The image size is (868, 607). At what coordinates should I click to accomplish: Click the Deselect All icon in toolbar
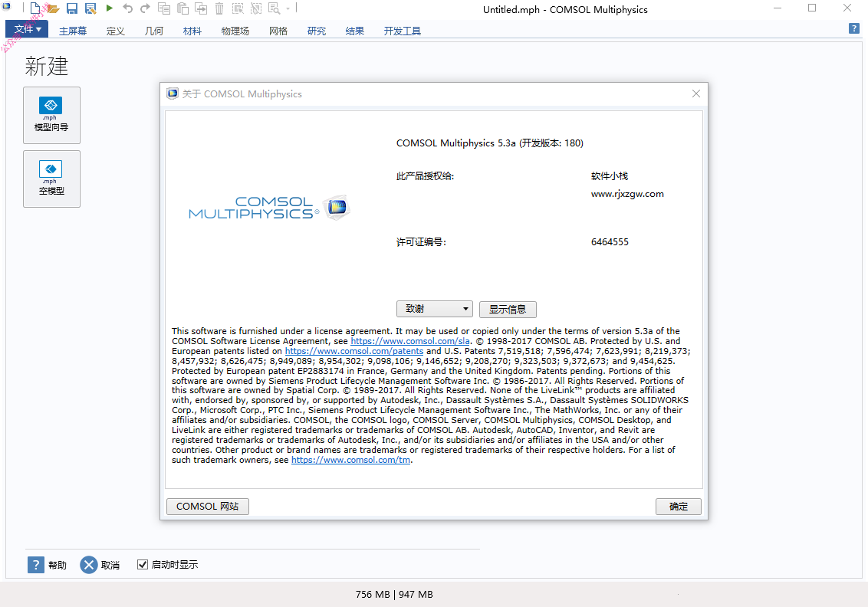point(256,8)
